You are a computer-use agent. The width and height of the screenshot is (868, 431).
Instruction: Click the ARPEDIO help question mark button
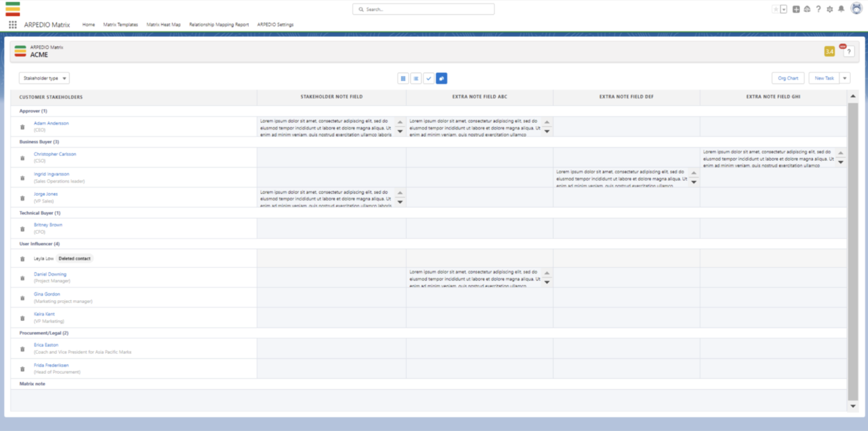click(849, 52)
